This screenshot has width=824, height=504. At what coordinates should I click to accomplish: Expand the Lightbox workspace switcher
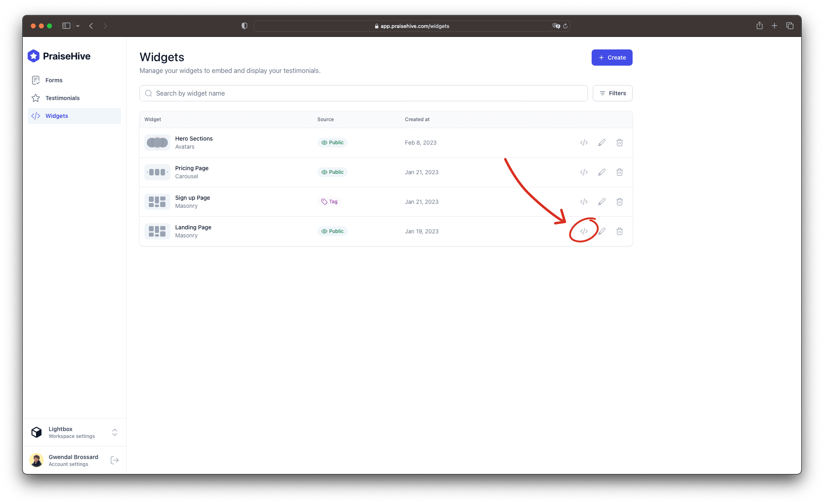115,432
